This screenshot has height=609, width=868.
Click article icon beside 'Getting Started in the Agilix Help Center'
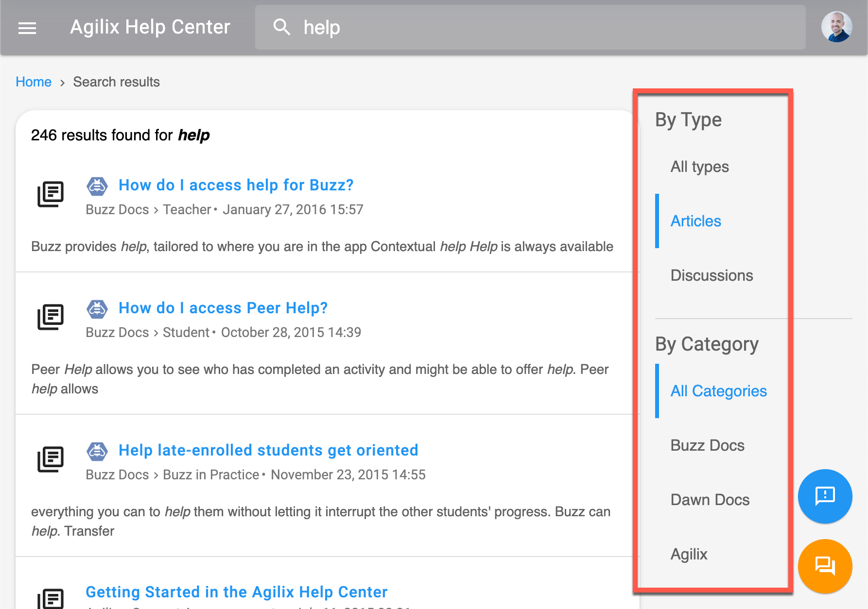(x=51, y=599)
